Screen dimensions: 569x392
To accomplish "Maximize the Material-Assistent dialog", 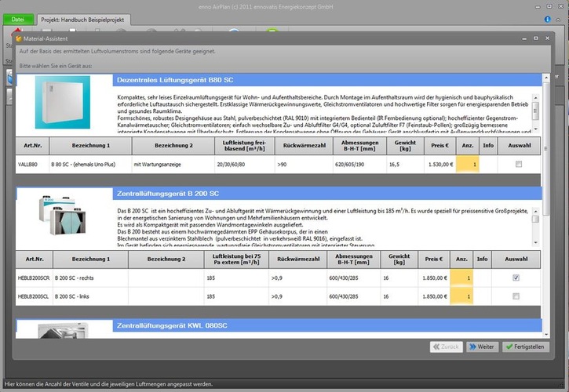I will [535, 38].
